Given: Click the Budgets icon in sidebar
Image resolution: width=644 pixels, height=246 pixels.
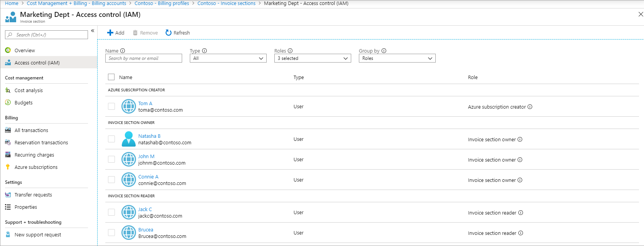Looking at the screenshot, I should 8,102.
